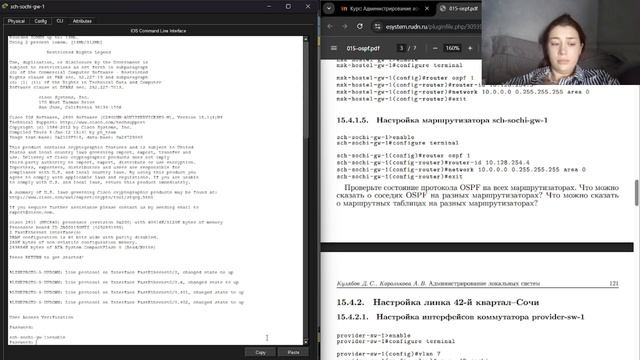The image size is (640, 360).
Task: Minimize the sch-sochi-gw-1 window
Action: 269,7
